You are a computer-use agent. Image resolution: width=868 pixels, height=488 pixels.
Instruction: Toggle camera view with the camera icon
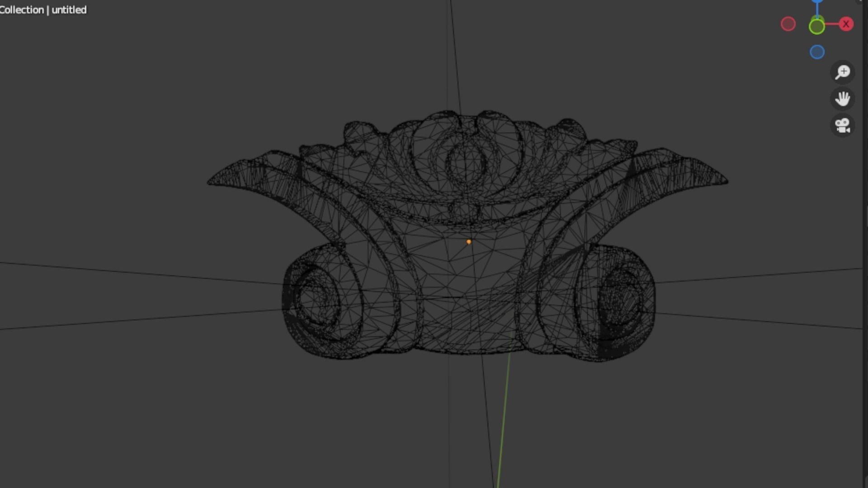(843, 126)
